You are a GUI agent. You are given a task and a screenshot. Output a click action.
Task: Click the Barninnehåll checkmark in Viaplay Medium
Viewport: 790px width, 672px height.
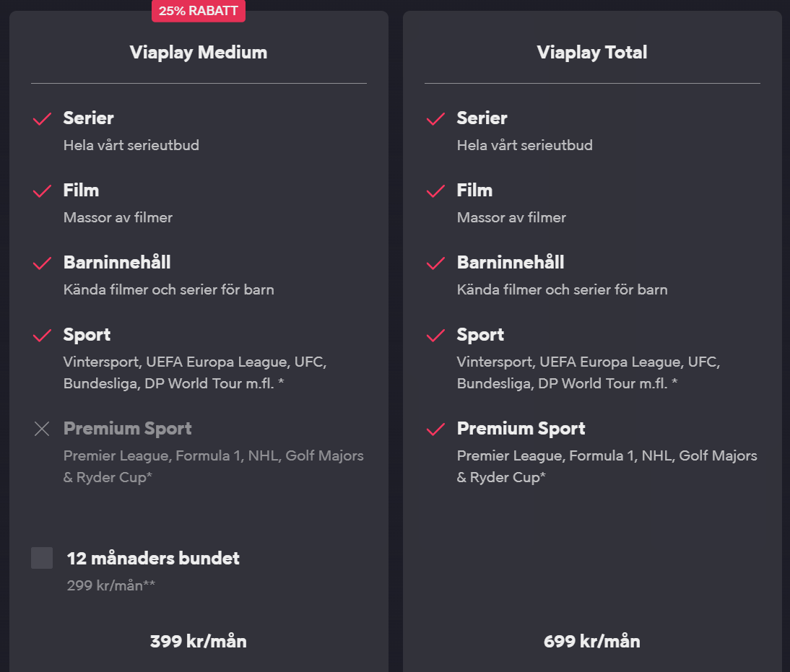pos(42,263)
